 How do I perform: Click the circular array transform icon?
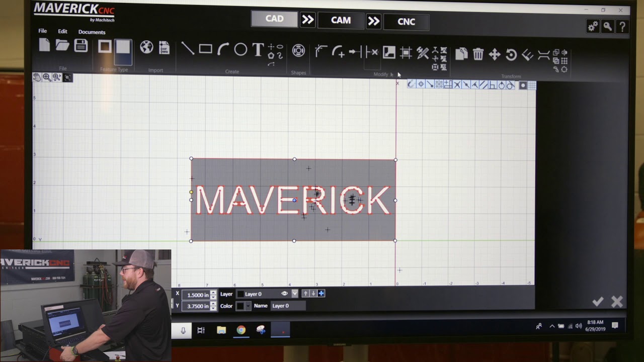click(x=565, y=69)
